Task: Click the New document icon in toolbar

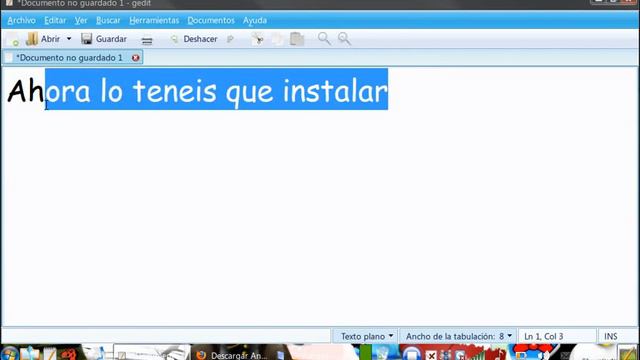Action: [13, 39]
